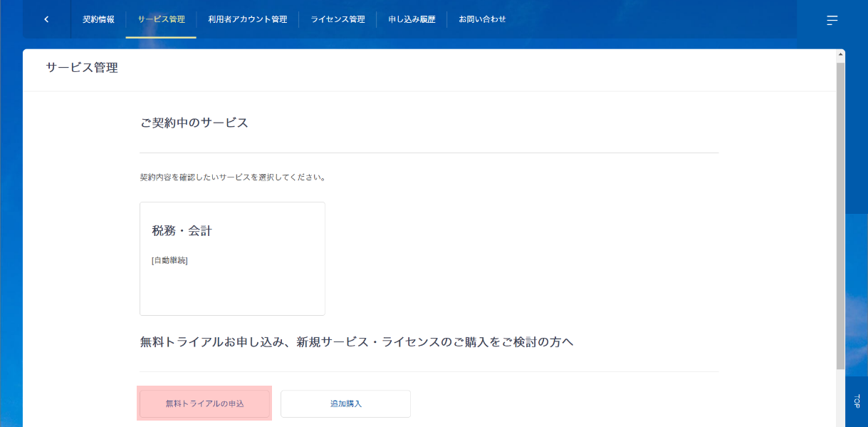Open the 申し込み履歴 tab
Viewport: 868px width, 427px height.
(x=412, y=19)
